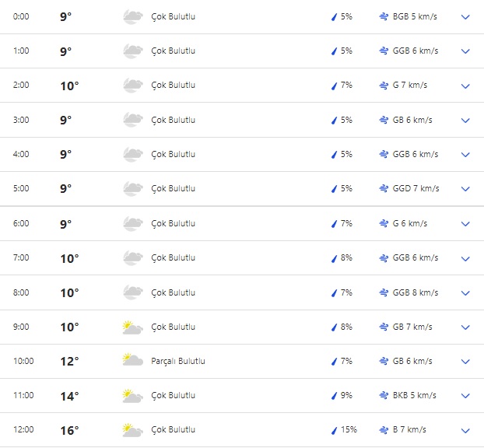The height and width of the screenshot is (448, 484).
Task: Select the 1:00 hour label
Action: pyautogui.click(x=22, y=51)
